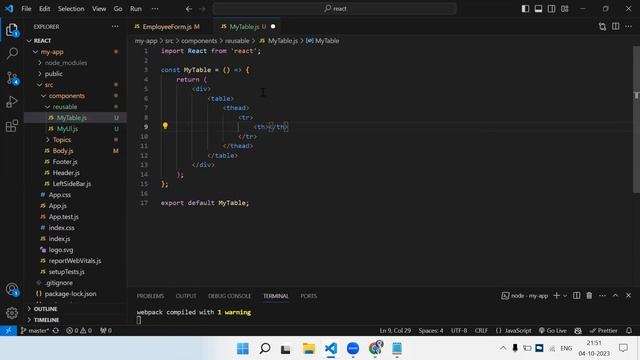Viewport: 640px width, 360px height.
Task: Switch to the Ports panel tab
Action: [309, 296]
